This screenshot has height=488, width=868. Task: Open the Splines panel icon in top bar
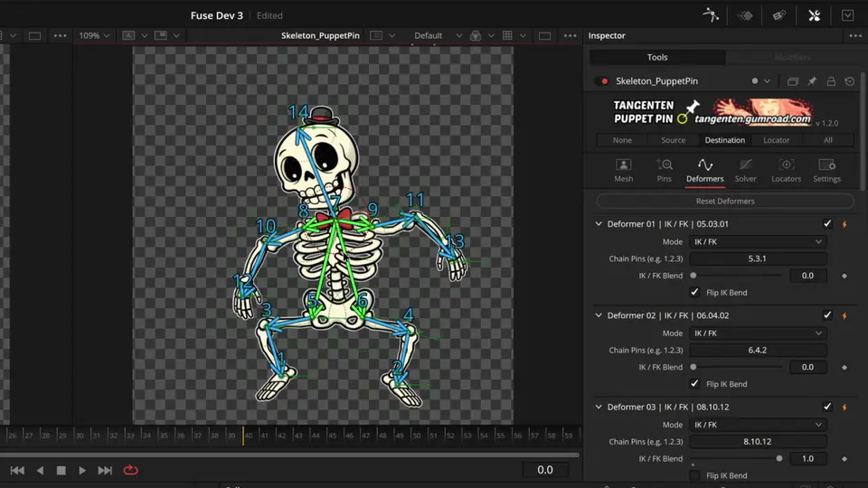point(711,15)
